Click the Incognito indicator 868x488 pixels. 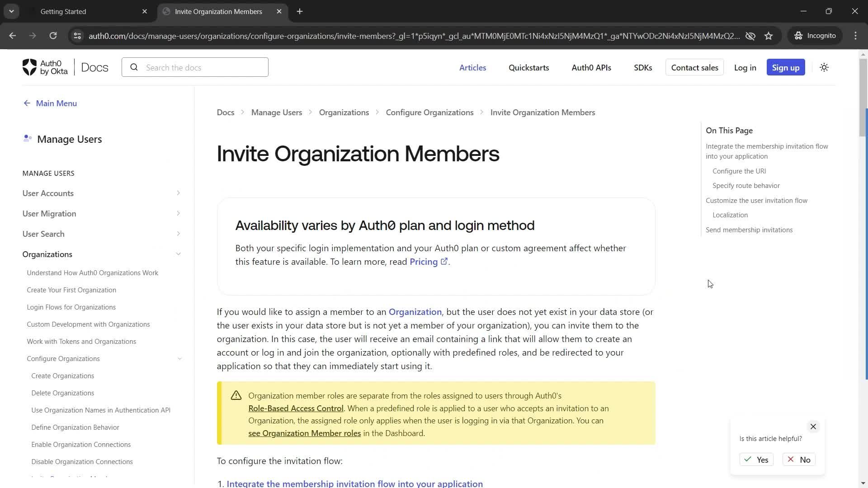pos(815,36)
